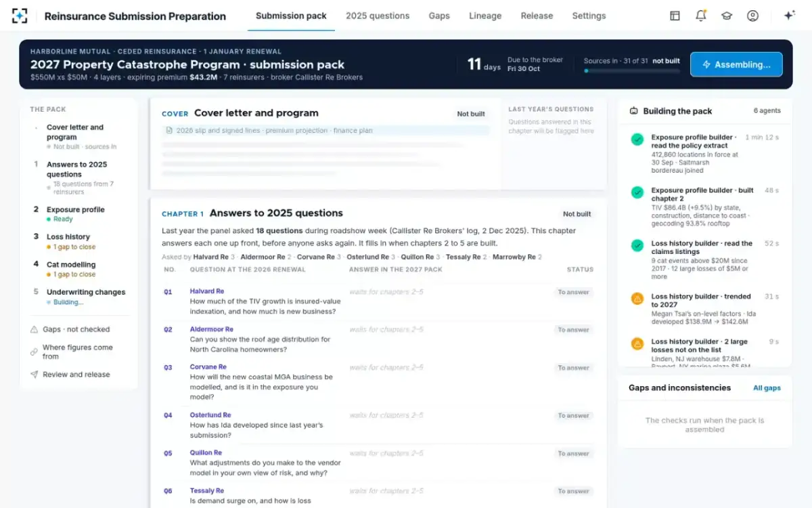Click the warning triangle icon beside Gaps not checked
This screenshot has width=812, height=508.
(34, 329)
